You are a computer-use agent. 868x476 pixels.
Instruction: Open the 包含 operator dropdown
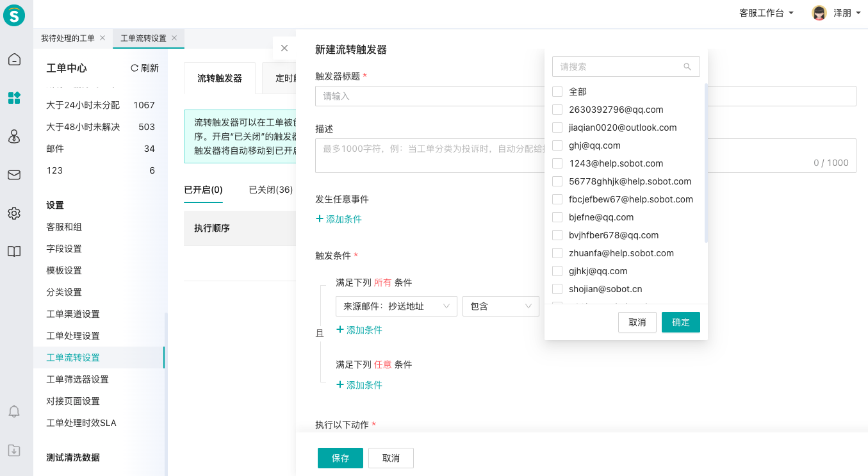(501, 306)
